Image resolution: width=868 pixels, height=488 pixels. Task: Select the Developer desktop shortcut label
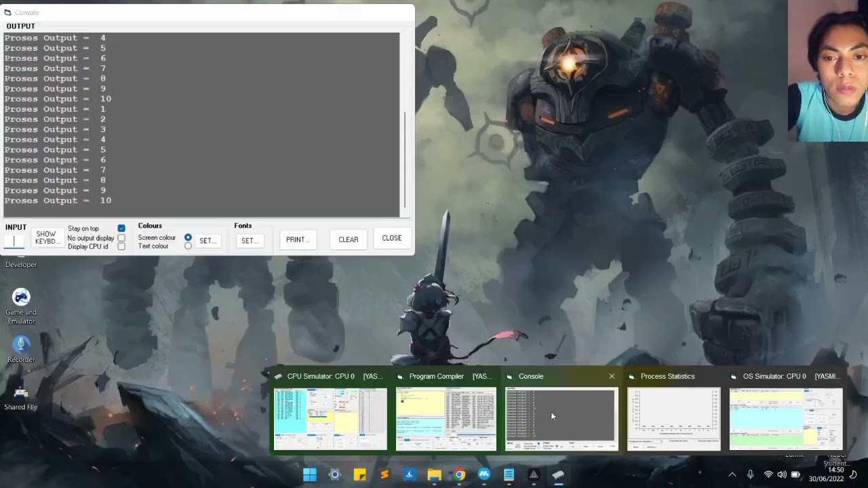[21, 264]
